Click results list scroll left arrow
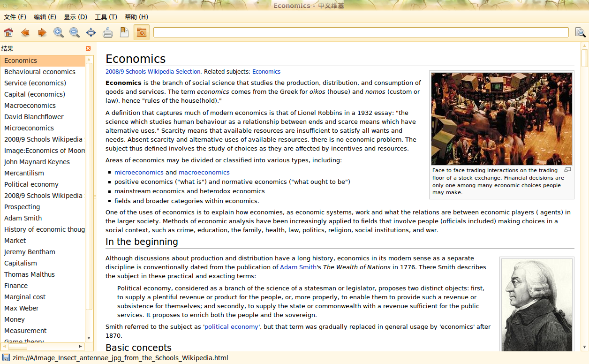Viewport: 589px width, 364px height. pyautogui.click(x=4, y=347)
